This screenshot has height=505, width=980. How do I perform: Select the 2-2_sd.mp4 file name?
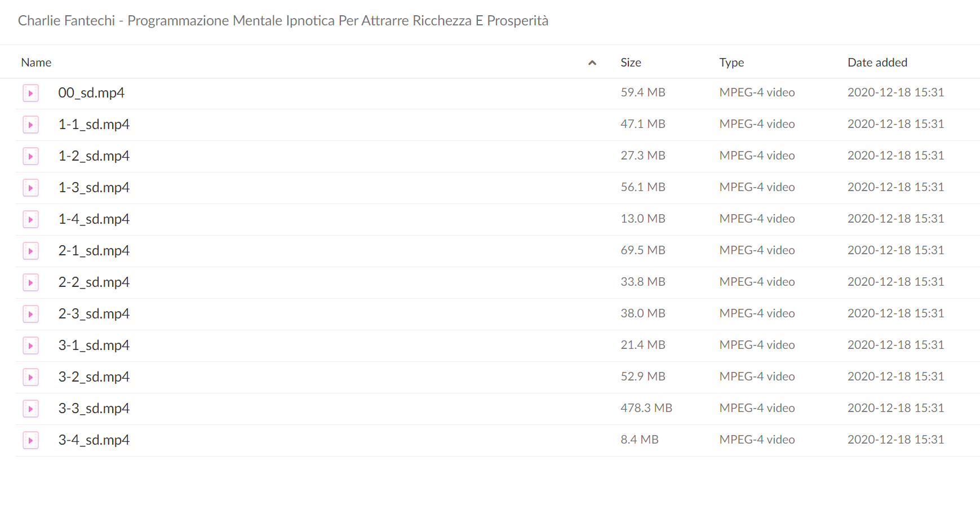94,282
